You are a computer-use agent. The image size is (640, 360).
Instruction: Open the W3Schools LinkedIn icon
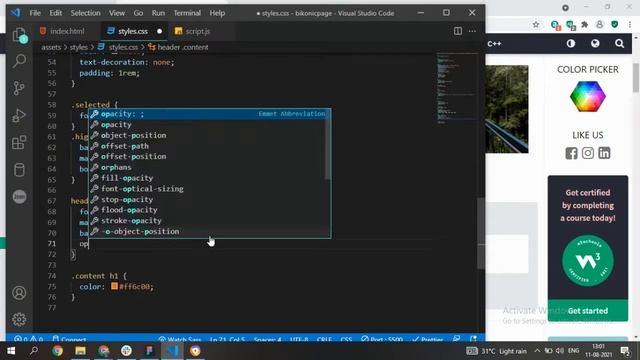(x=604, y=153)
